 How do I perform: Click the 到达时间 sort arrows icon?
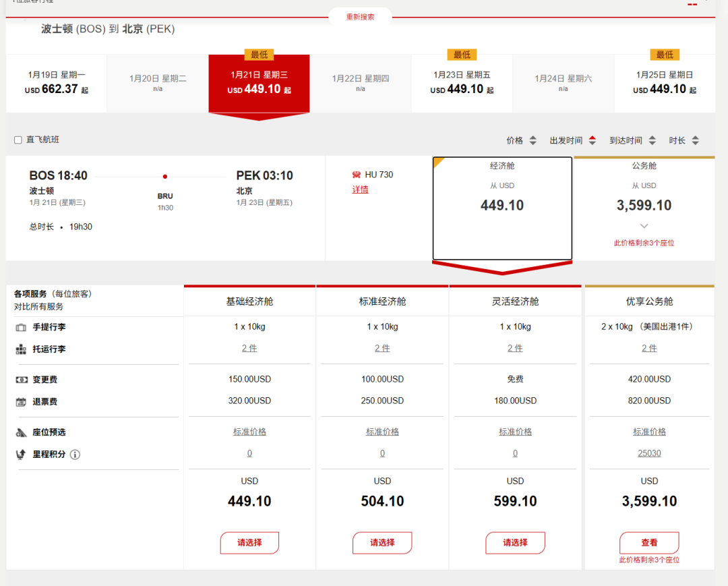(x=652, y=140)
